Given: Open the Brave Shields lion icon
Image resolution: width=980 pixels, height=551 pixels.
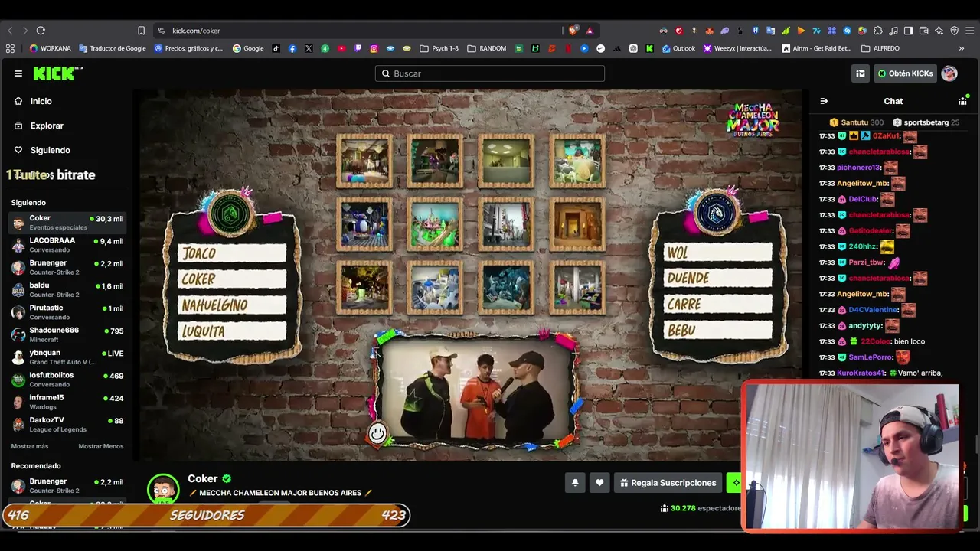Looking at the screenshot, I should [x=573, y=31].
